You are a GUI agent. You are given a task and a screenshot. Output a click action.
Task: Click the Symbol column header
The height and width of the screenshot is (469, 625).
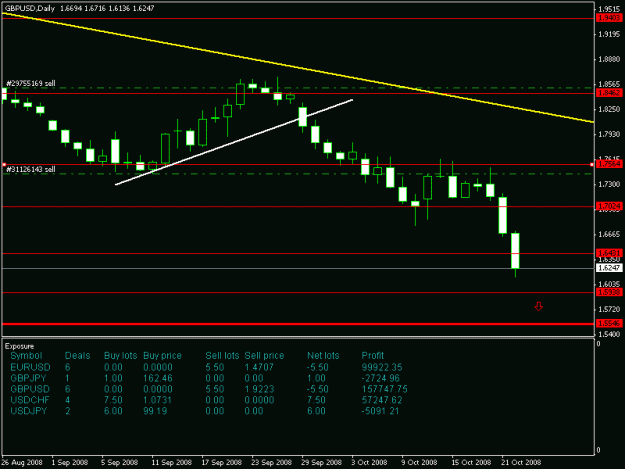pyautogui.click(x=26, y=355)
